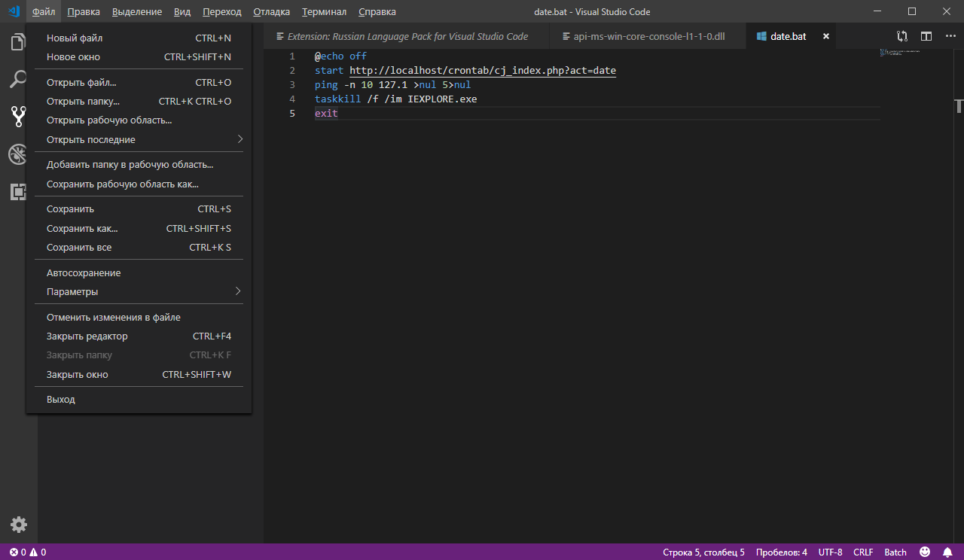Open the Source Control view icon
This screenshot has width=964, height=560.
point(18,116)
